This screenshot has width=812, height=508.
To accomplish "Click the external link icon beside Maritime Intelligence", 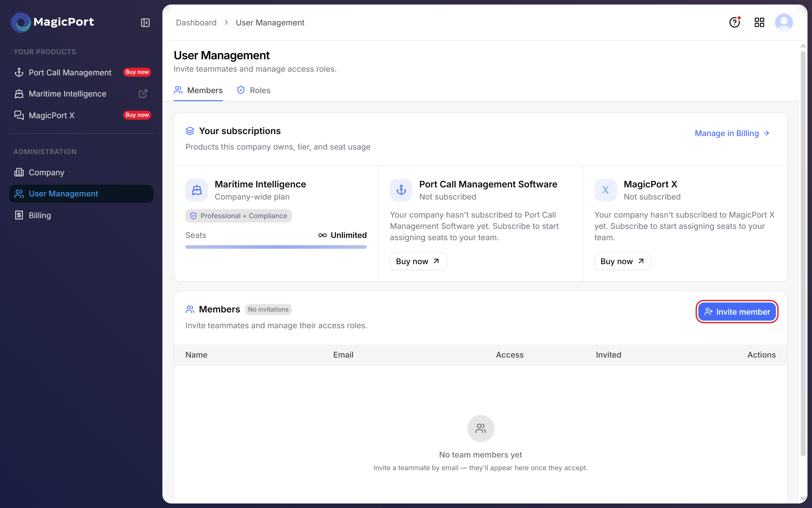I will pyautogui.click(x=143, y=93).
